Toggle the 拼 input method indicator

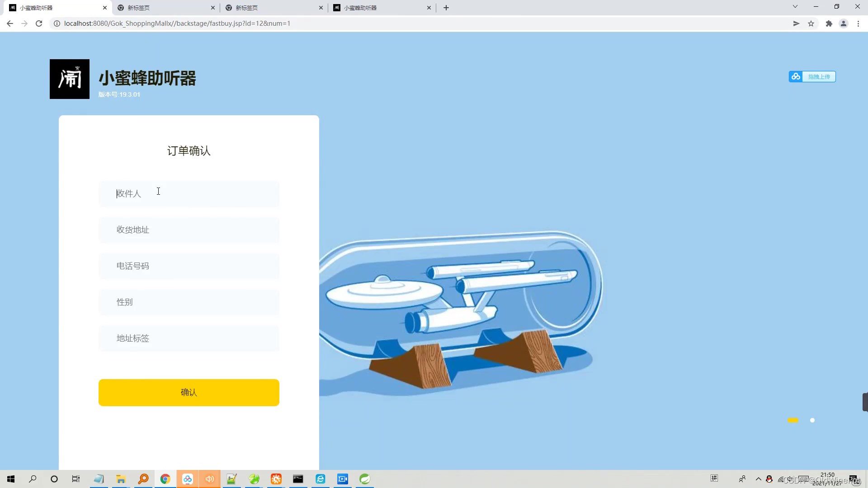coord(714,479)
